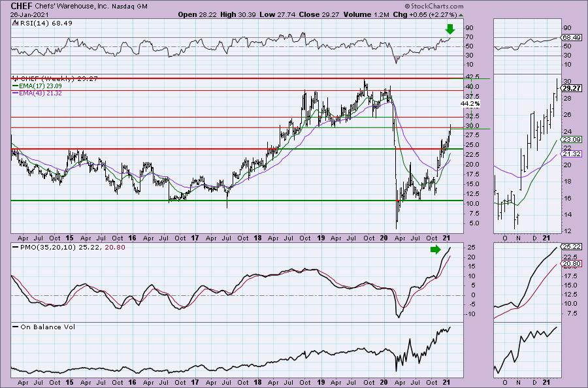This screenshot has width=588, height=388.
Task: Click the 27.5 price axis label
Action: coord(472,135)
